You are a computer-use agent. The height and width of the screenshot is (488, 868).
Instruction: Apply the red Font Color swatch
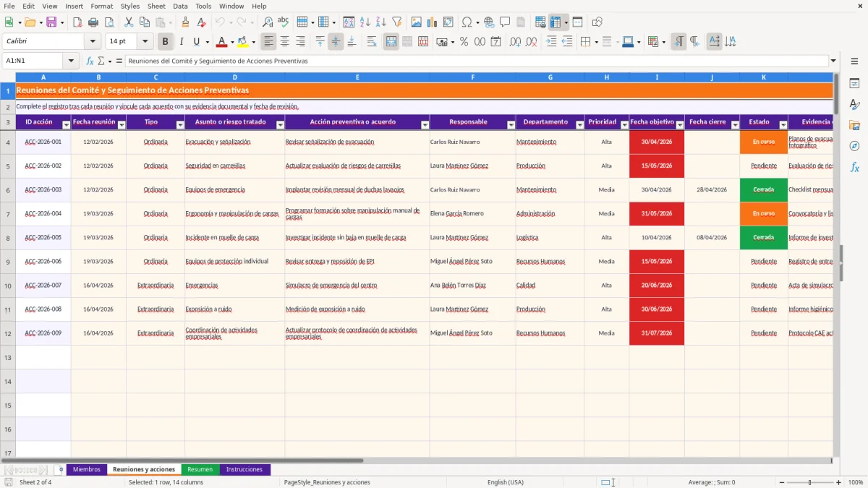(x=222, y=42)
